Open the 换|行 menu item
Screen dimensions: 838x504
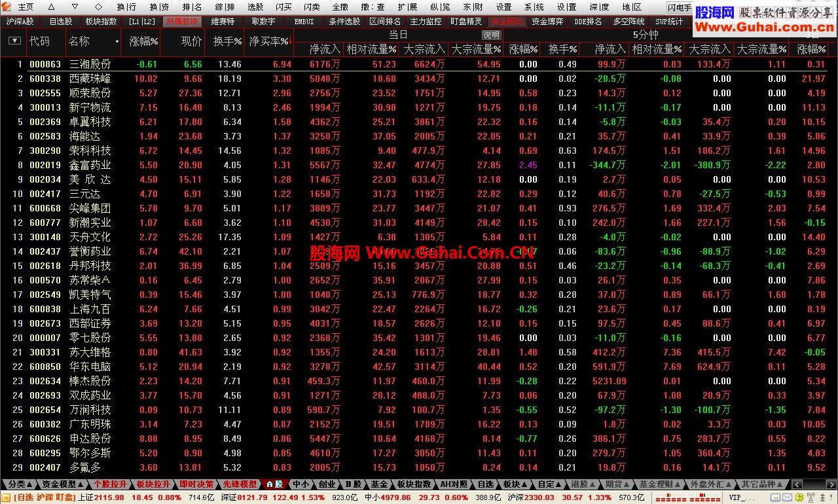coord(127,7)
